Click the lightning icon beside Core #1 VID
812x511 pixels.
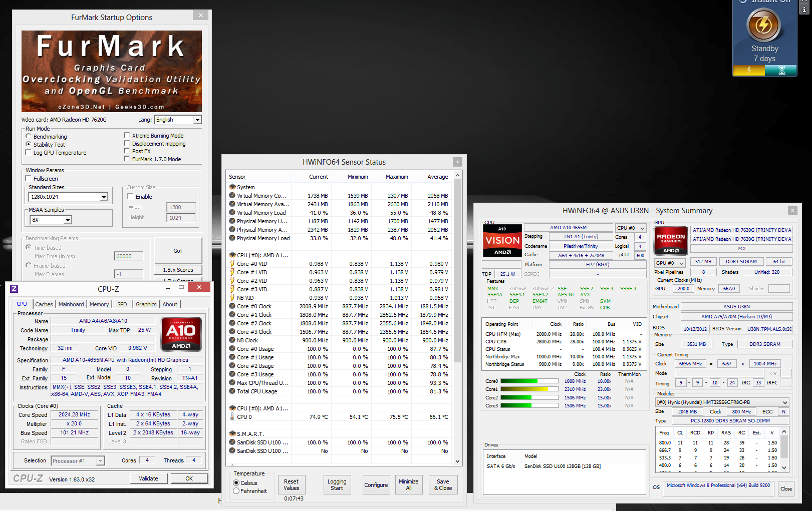click(x=232, y=272)
